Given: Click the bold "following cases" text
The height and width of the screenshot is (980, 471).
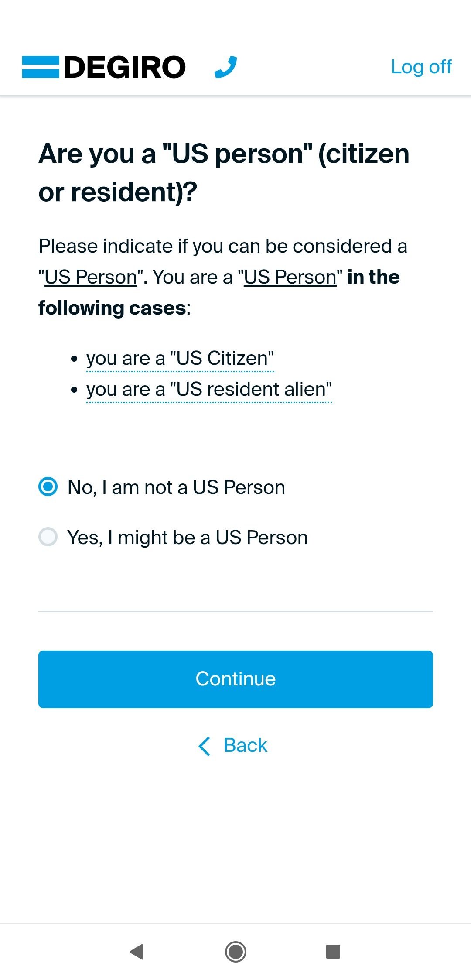Looking at the screenshot, I should pyautogui.click(x=112, y=308).
